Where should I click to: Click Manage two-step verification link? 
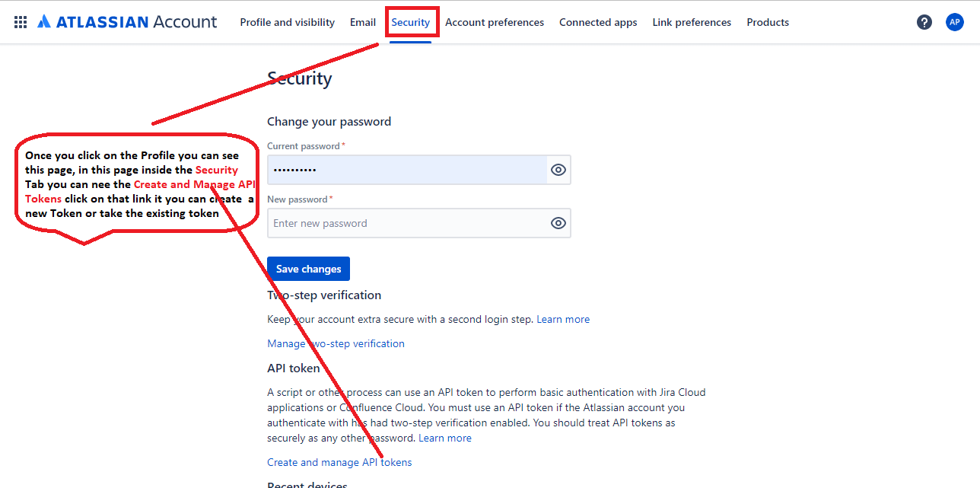pos(336,343)
